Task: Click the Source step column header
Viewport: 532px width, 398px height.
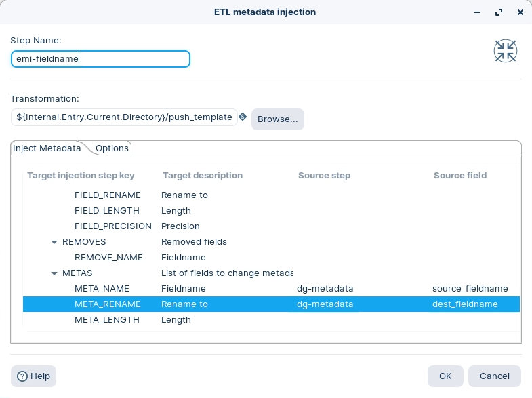Action: [x=324, y=176]
